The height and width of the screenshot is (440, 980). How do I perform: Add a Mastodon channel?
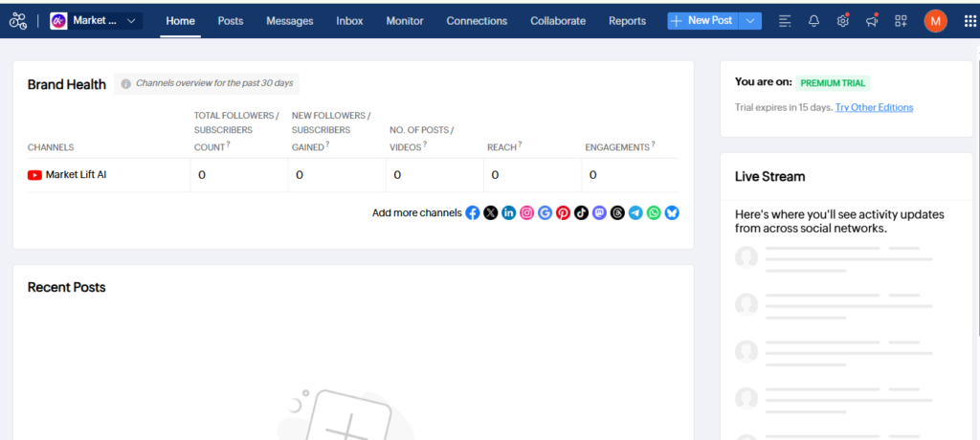point(599,213)
